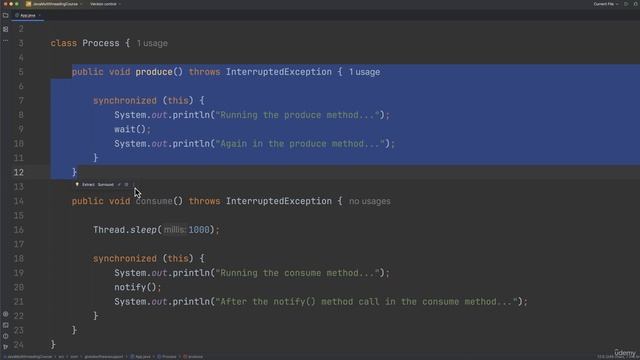Click 'synchronized' keyword on line 18
640x360 pixels.
pos(125,259)
